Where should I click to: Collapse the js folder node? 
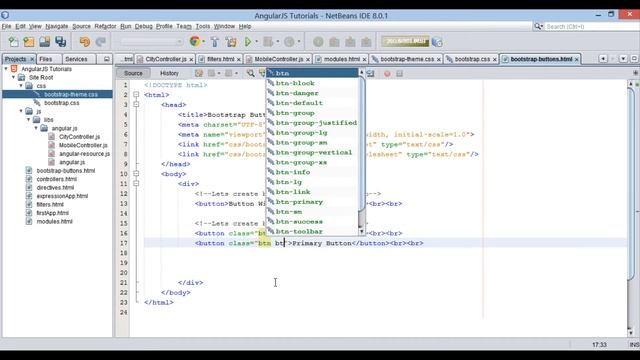tap(21, 111)
